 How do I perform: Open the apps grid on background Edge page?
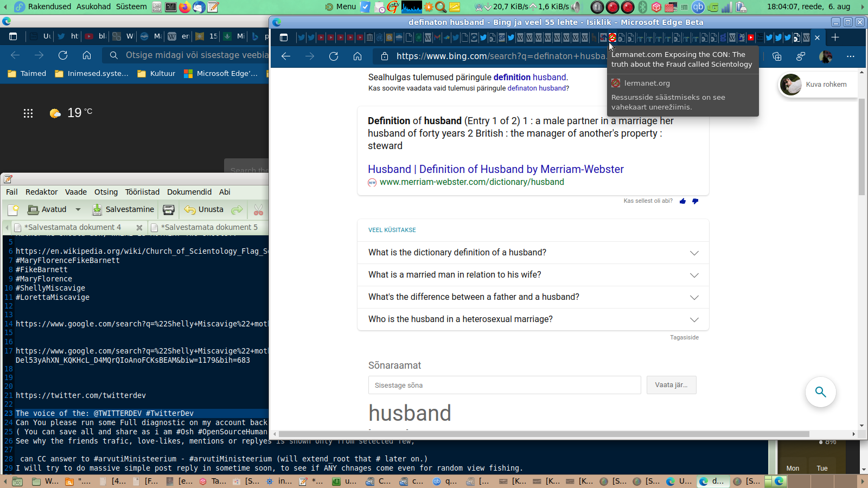click(28, 113)
